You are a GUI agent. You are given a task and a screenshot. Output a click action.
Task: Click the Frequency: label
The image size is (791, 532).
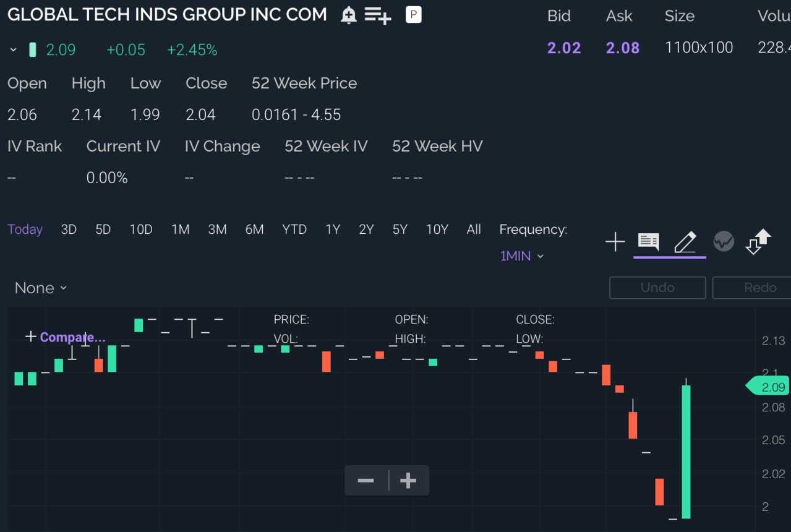[533, 230]
